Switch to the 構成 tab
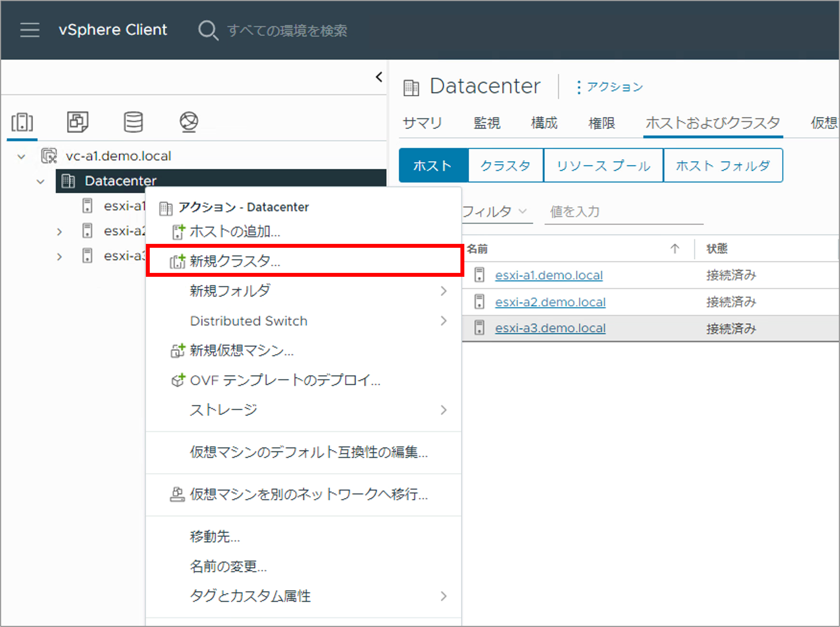 pos(544,123)
